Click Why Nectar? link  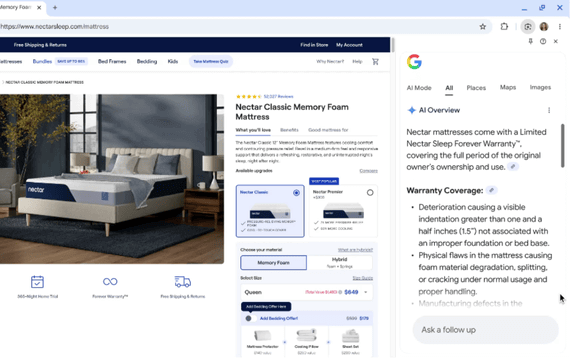pos(330,61)
